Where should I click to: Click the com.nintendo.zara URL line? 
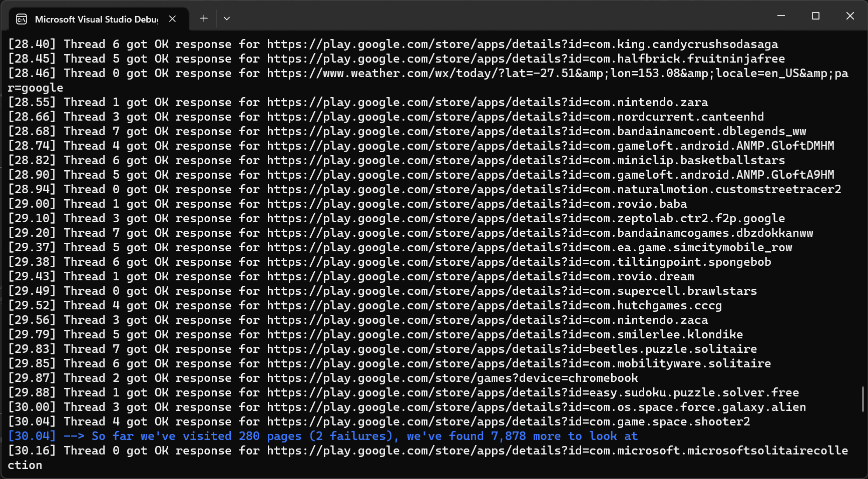(358, 102)
